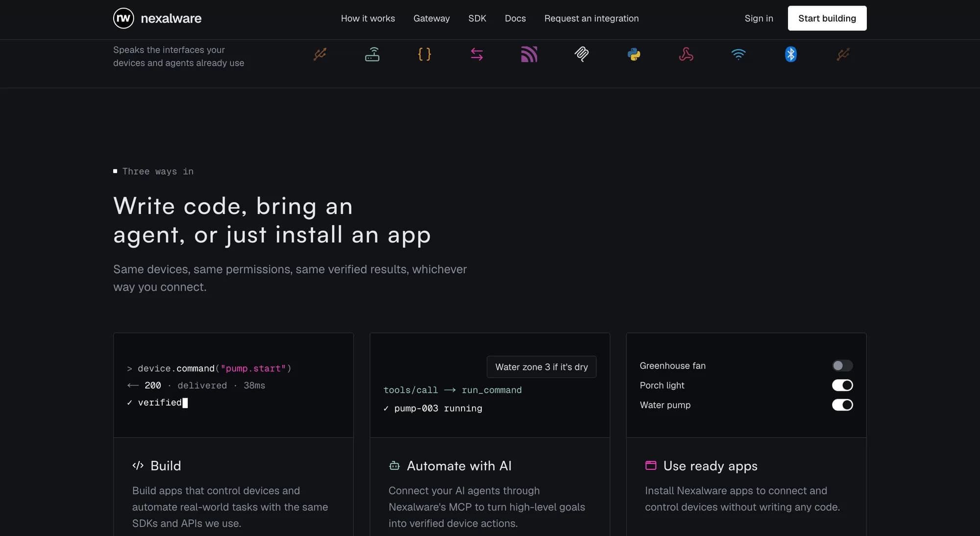Click the Build card heading
This screenshot has height=536, width=980.
click(x=166, y=466)
